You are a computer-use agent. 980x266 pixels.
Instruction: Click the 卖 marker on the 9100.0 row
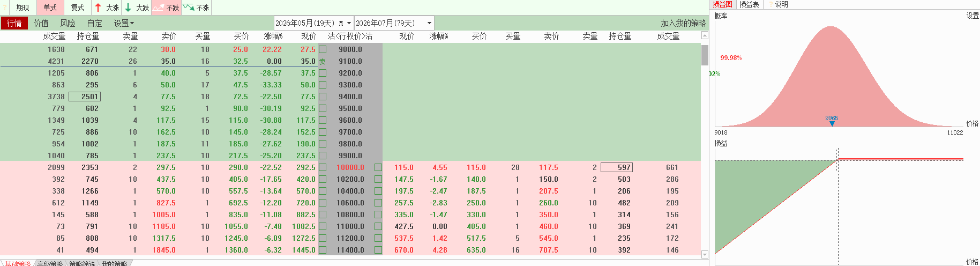pyautogui.click(x=323, y=62)
